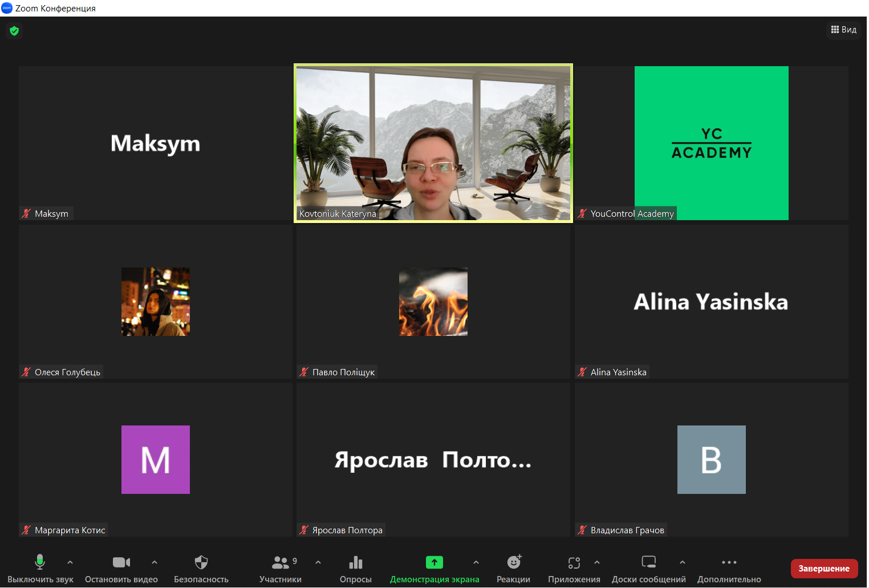Mute microphone with Выключить звук
869x588 pixels.
pyautogui.click(x=40, y=563)
